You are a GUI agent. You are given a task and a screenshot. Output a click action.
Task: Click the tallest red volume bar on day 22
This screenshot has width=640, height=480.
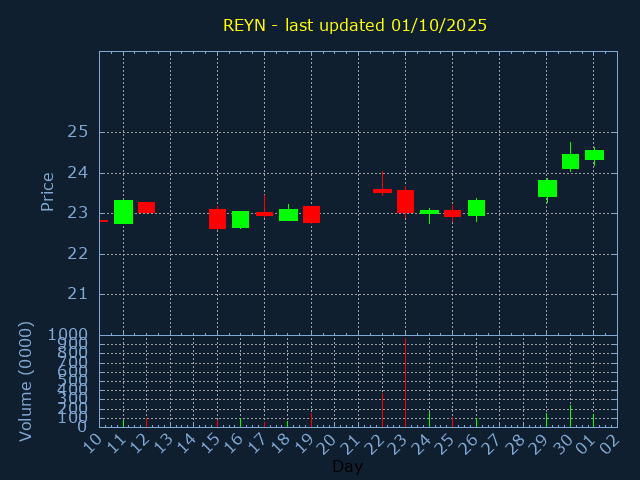[x=382, y=410]
